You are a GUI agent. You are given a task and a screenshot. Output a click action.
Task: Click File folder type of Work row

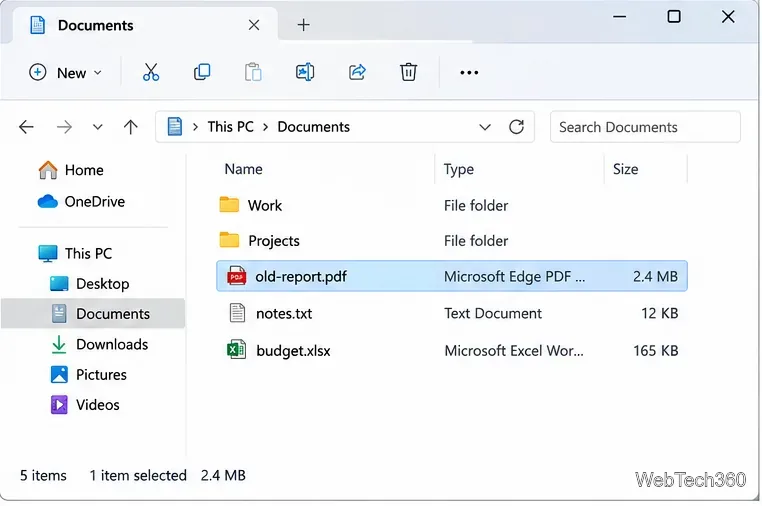tap(476, 206)
